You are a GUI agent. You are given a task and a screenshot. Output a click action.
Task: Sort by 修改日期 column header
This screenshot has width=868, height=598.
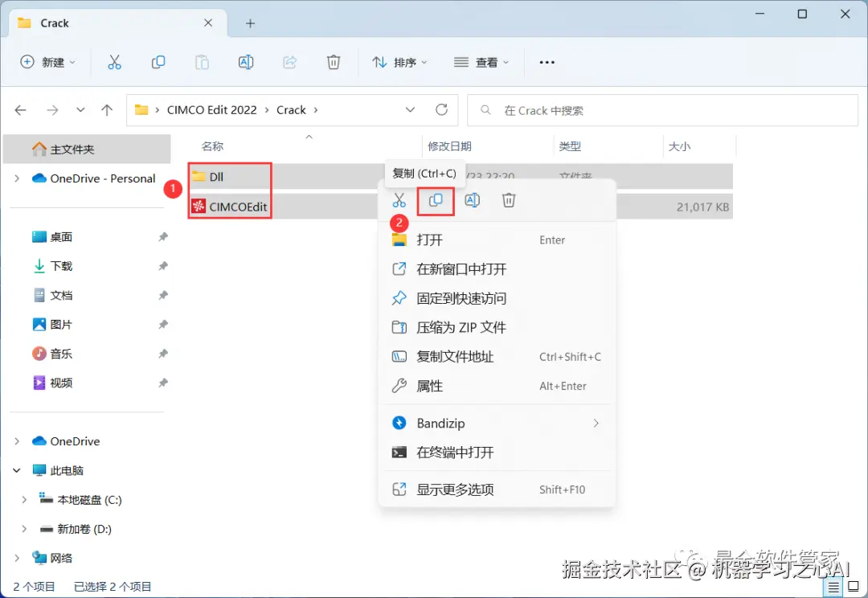(449, 146)
